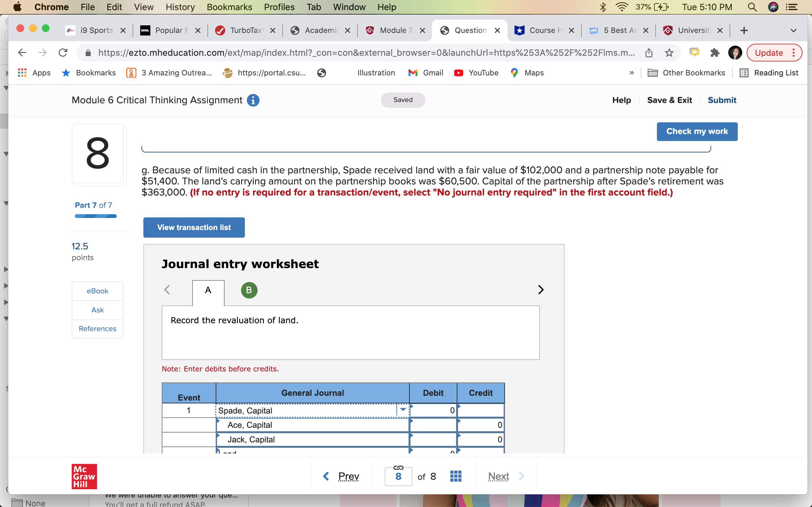Click View transaction list button
This screenshot has width=812, height=507.
point(194,227)
